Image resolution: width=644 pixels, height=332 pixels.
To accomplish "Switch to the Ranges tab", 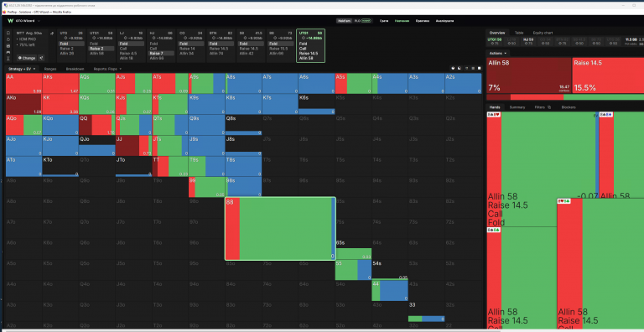I will point(50,69).
